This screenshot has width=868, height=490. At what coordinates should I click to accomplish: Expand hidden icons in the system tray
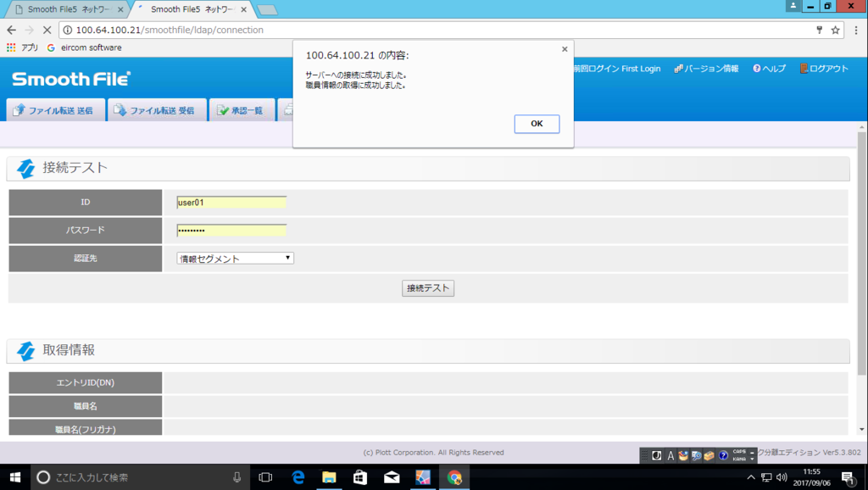coord(750,476)
